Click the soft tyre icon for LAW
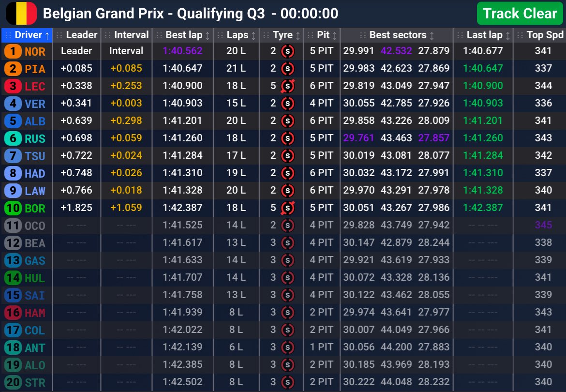This screenshot has width=566, height=392. pos(288,191)
